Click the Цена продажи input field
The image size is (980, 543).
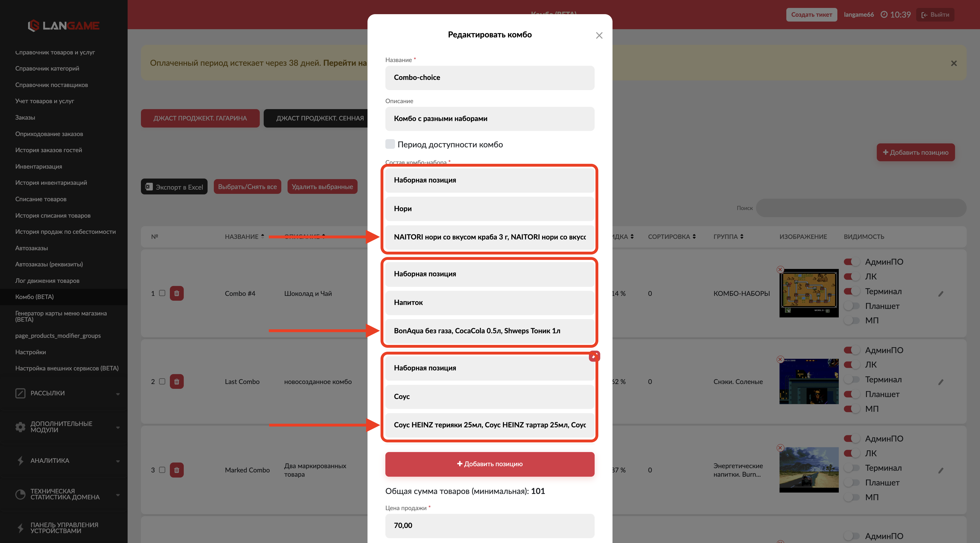[x=490, y=525]
